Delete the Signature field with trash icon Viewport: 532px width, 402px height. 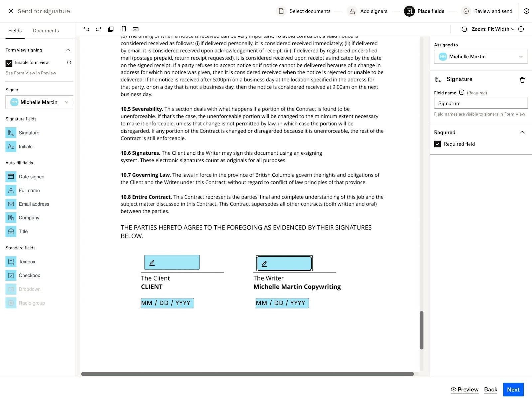click(x=522, y=80)
